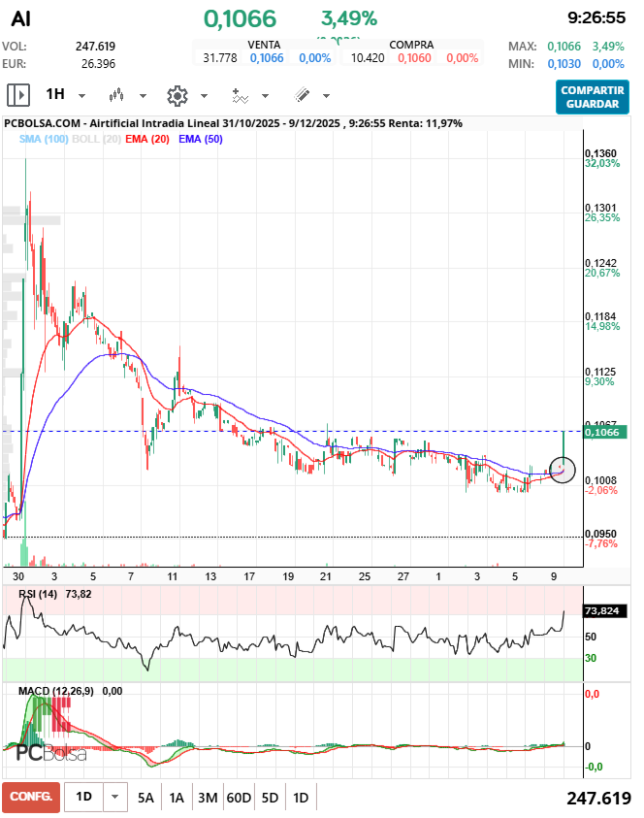Expand the 1H timeframe dropdown
This screenshot has height=818, width=644.
81,96
